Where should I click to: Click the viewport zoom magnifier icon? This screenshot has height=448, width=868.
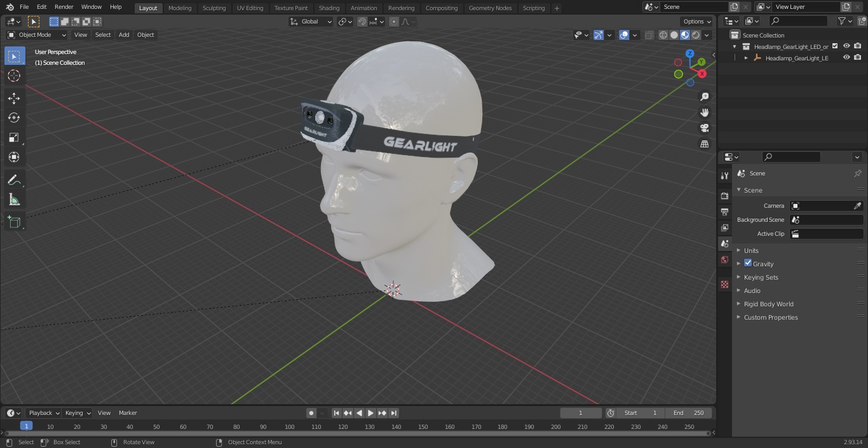[705, 97]
